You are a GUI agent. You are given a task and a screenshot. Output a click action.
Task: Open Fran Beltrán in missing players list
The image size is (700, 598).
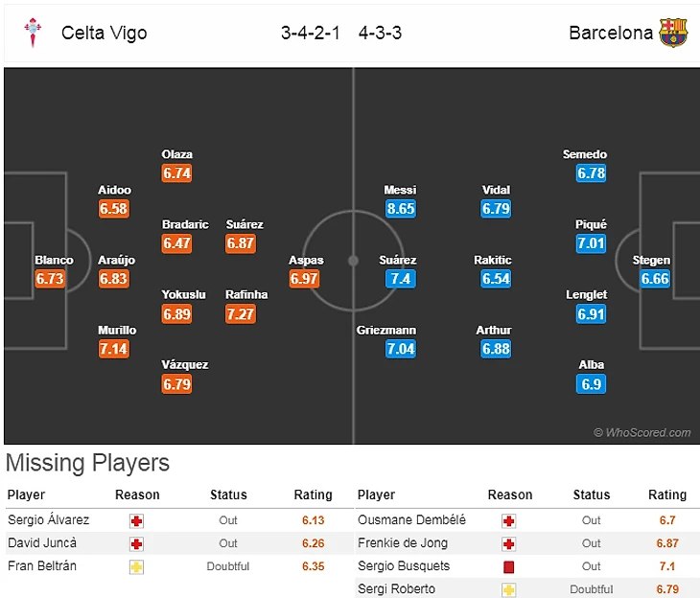[x=42, y=566]
